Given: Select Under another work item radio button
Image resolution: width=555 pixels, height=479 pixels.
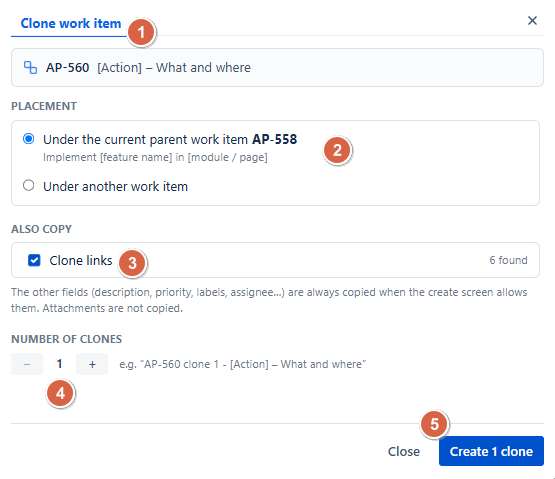Looking at the screenshot, I should tap(28, 186).
